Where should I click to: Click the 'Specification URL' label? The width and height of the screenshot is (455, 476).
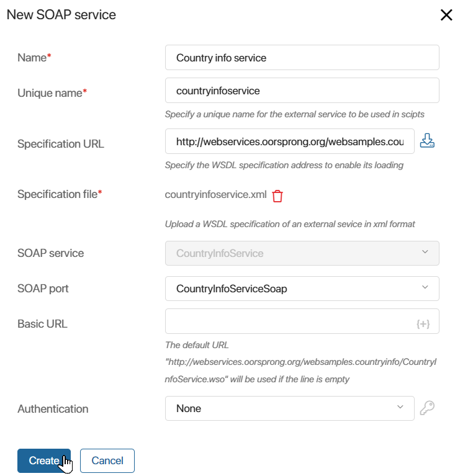(60, 143)
